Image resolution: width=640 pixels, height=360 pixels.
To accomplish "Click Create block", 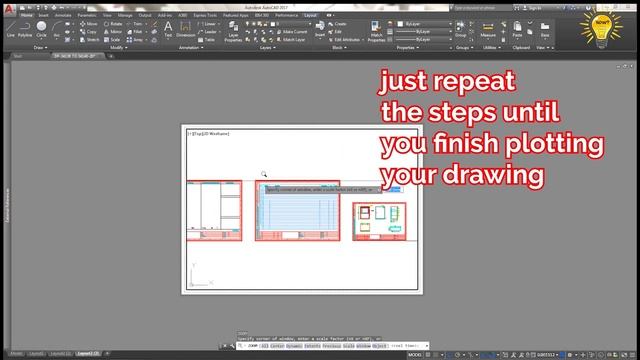I will (337, 24).
